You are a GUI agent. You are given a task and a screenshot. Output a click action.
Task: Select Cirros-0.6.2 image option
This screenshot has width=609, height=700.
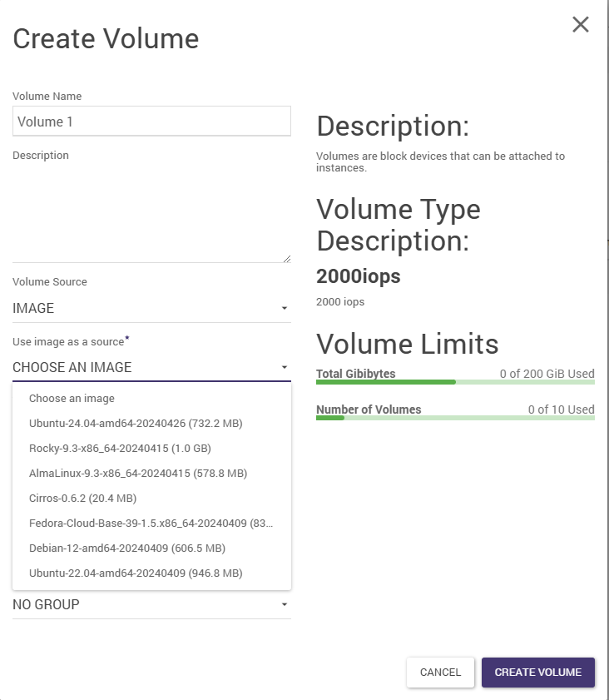[x=82, y=499]
